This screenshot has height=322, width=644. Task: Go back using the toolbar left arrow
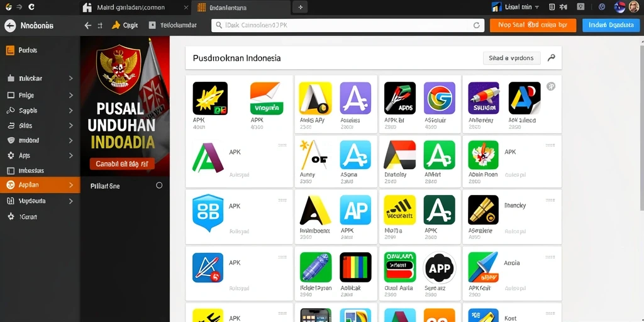88,25
